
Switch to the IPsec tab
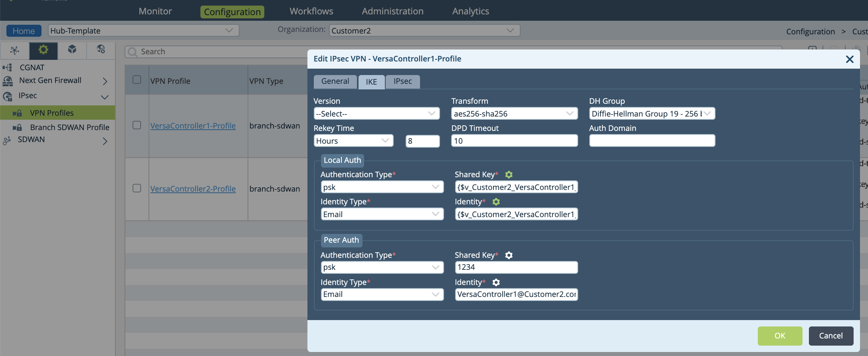pyautogui.click(x=402, y=81)
